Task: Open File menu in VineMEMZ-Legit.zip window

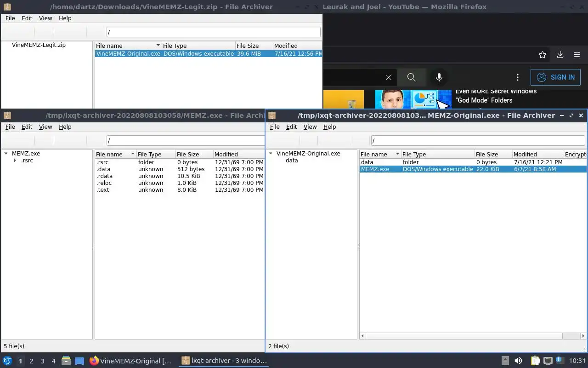Action: tap(10, 18)
